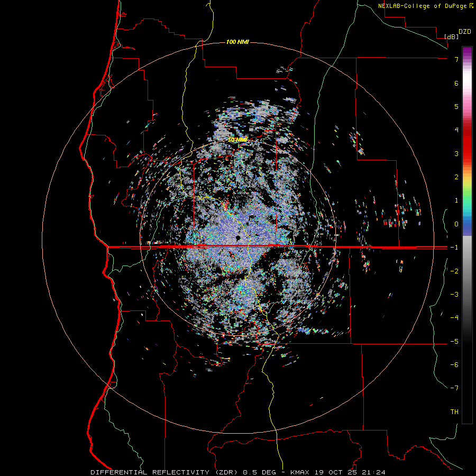Click the 3 value on the color scale
The width and height of the screenshot is (476, 476).
(x=456, y=153)
